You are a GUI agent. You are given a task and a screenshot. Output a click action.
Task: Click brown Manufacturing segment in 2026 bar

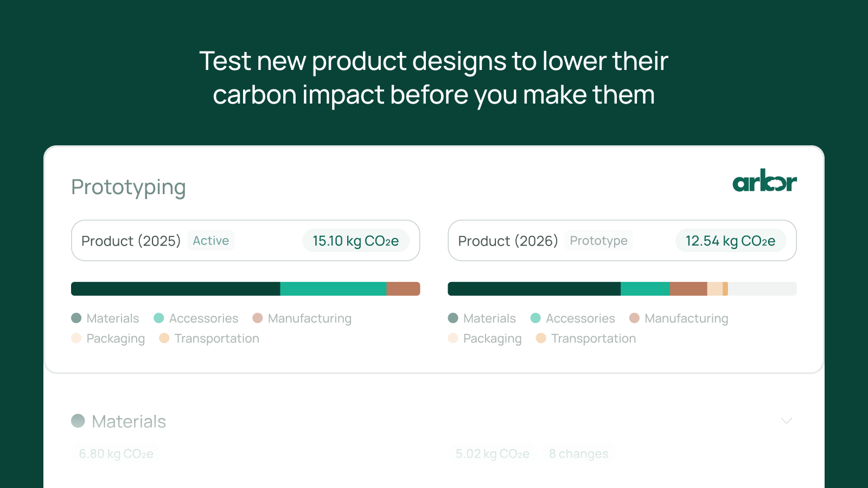click(688, 288)
